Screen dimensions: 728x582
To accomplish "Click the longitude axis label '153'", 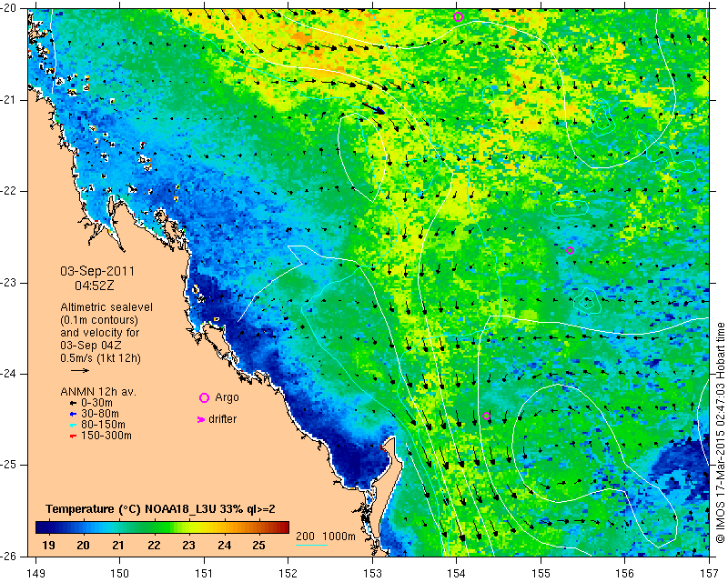I will click(x=372, y=574).
